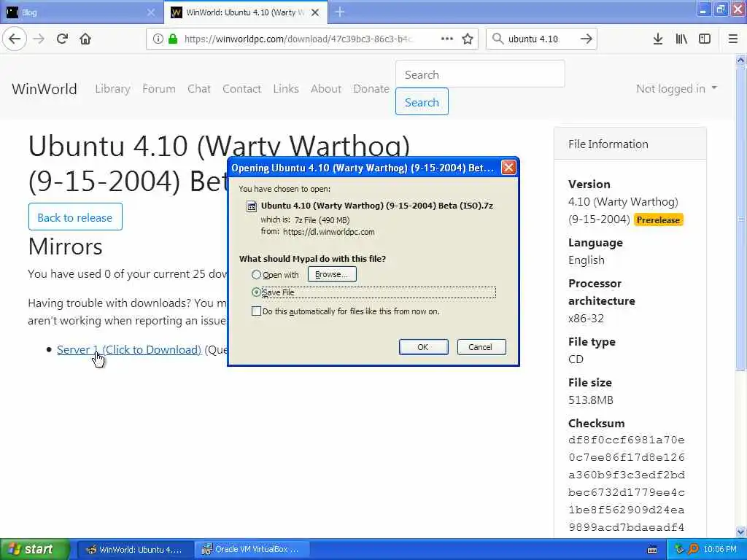Click the page vertical scrollbar thumb

click(740, 217)
